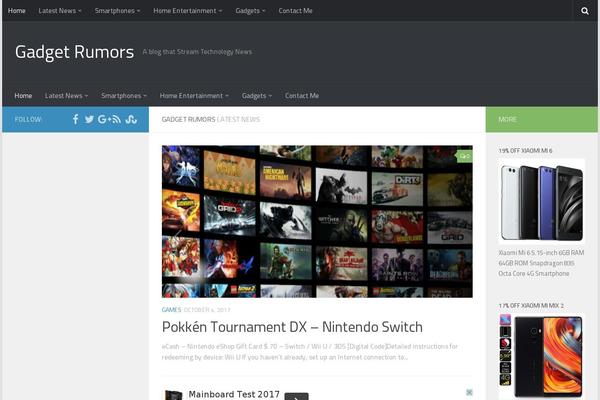Expand Smartphones in lower navigation menu
This screenshot has width=600, height=400.
[x=124, y=96]
